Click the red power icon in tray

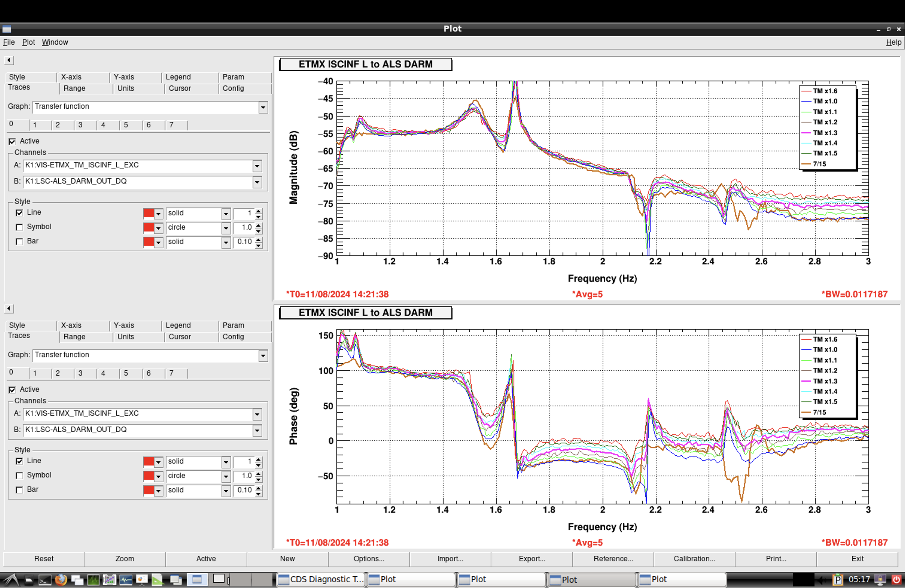896,580
